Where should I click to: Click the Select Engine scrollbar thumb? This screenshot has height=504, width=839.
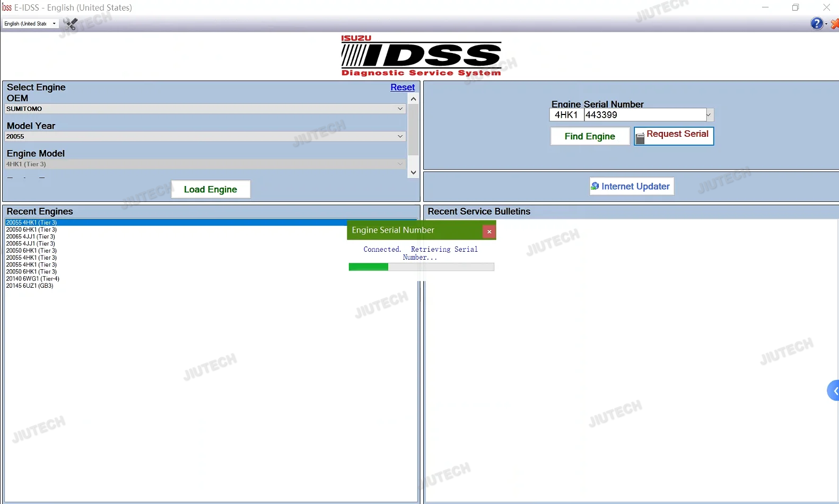(x=413, y=130)
